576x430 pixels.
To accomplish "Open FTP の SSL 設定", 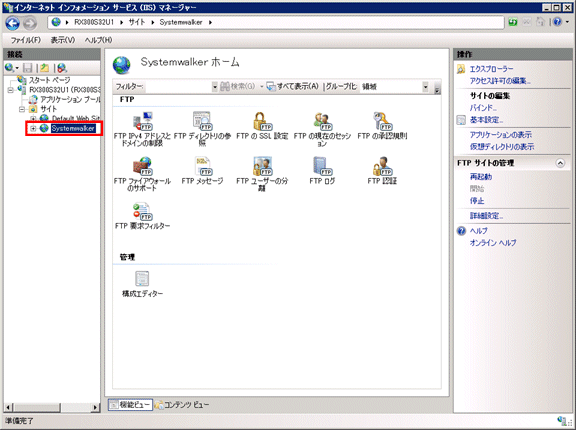I will tap(262, 126).
